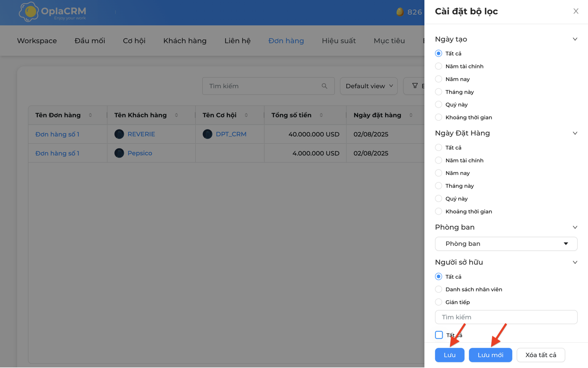
Task: Select Năm nay under Ngày Đặt Hàng
Action: click(x=438, y=173)
